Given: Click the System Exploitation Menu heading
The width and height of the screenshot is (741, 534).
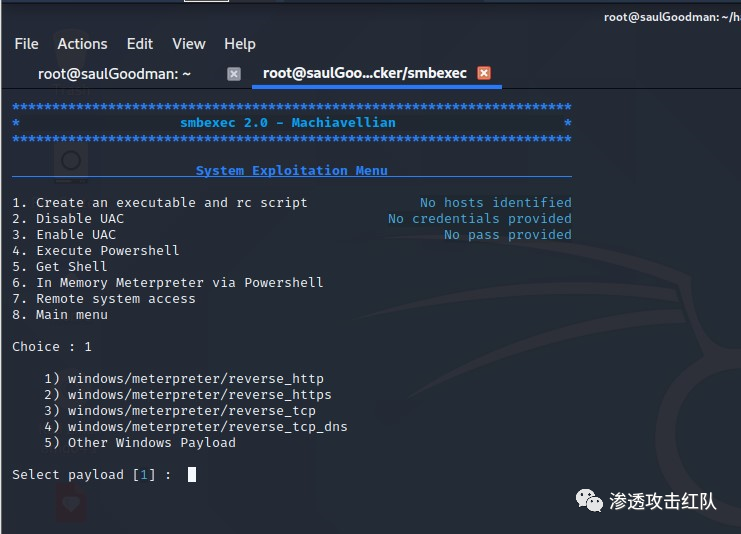Looking at the screenshot, I should tap(291, 171).
